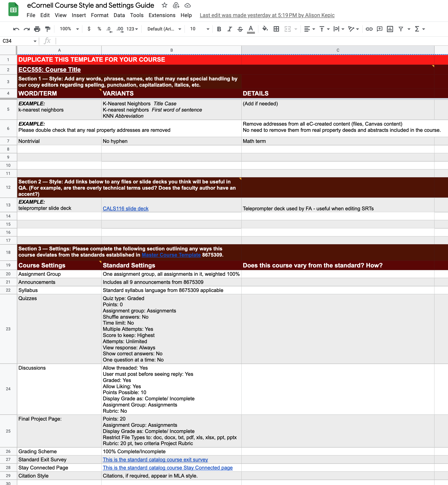
Task: Click the Print icon
Action: point(37,29)
